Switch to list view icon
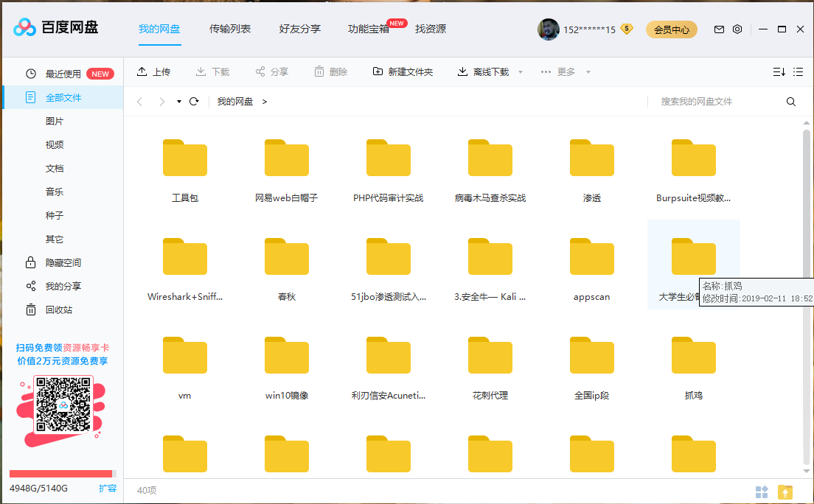This screenshot has height=504, width=814. click(799, 71)
